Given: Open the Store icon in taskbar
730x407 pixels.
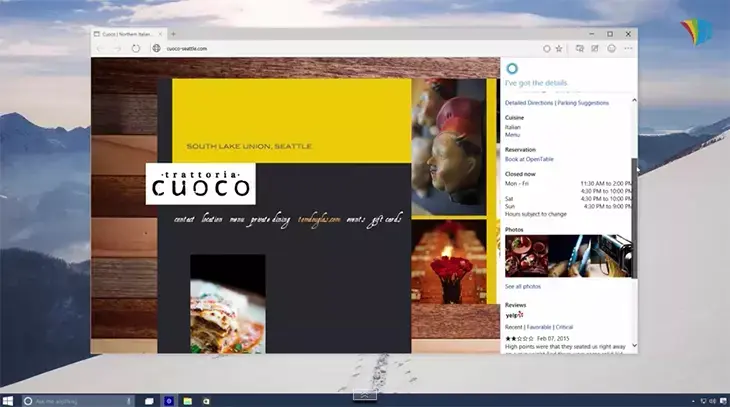Looking at the screenshot, I should 206,401.
